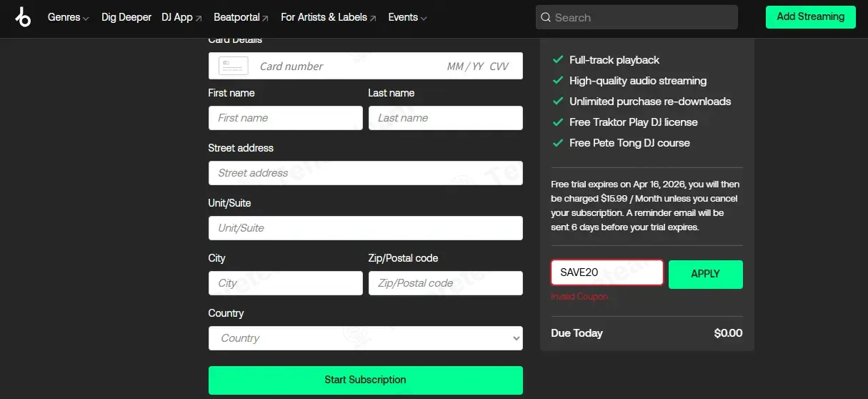
Task: Click the '$0.00' amount due
Action: coord(728,333)
